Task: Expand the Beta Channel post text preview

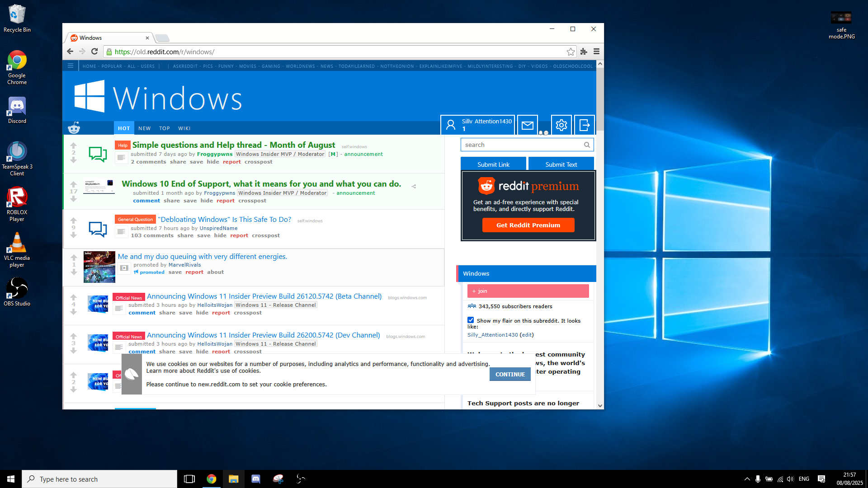Action: (119, 309)
